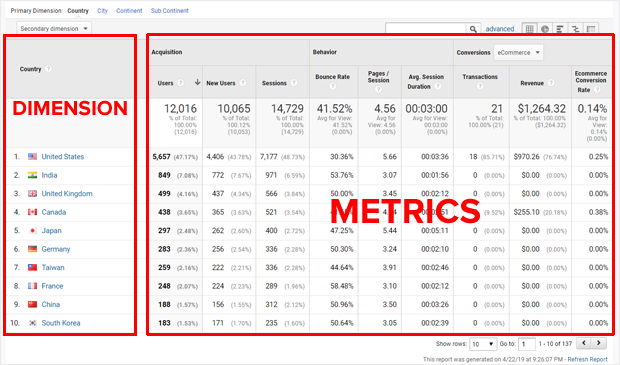This screenshot has height=365, width=620.
Task: Click the Go to page number field
Action: pyautogui.click(x=527, y=344)
